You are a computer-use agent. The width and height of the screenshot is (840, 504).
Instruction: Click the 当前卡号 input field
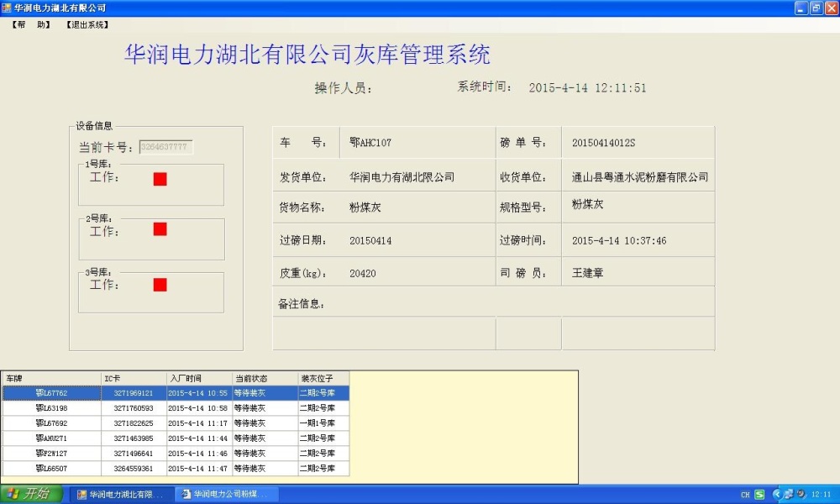(165, 147)
